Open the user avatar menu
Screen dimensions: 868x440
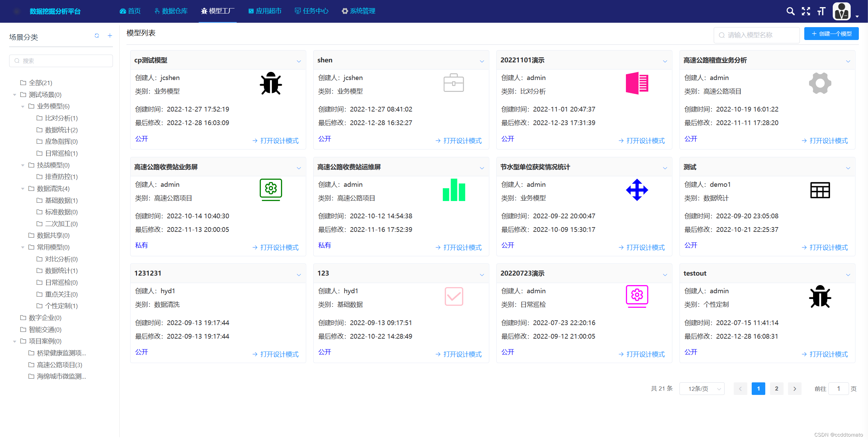842,11
